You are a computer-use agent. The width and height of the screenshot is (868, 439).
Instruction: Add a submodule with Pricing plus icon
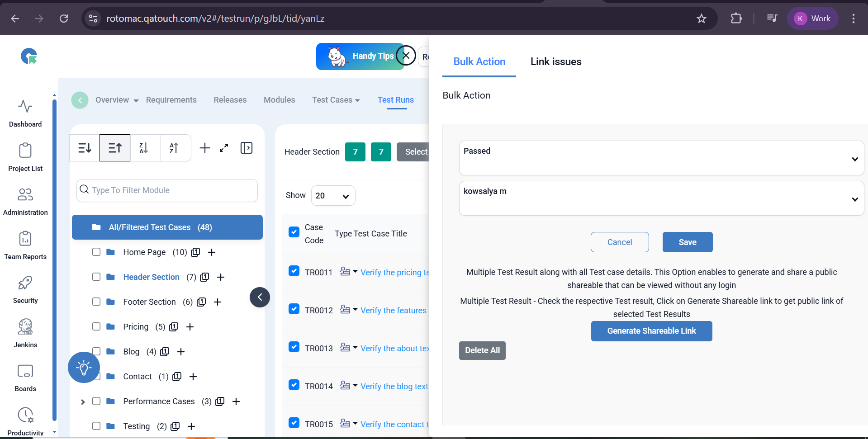[190, 327]
